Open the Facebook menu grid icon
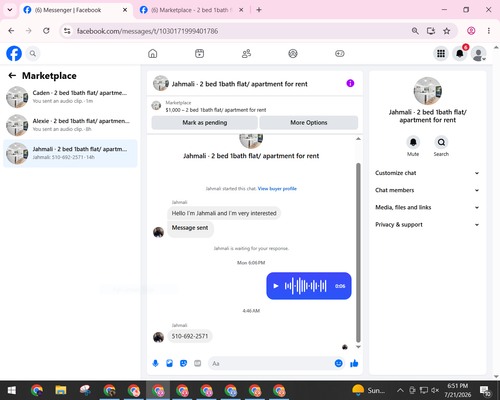Viewport: 500px width, 400px height. (x=441, y=53)
